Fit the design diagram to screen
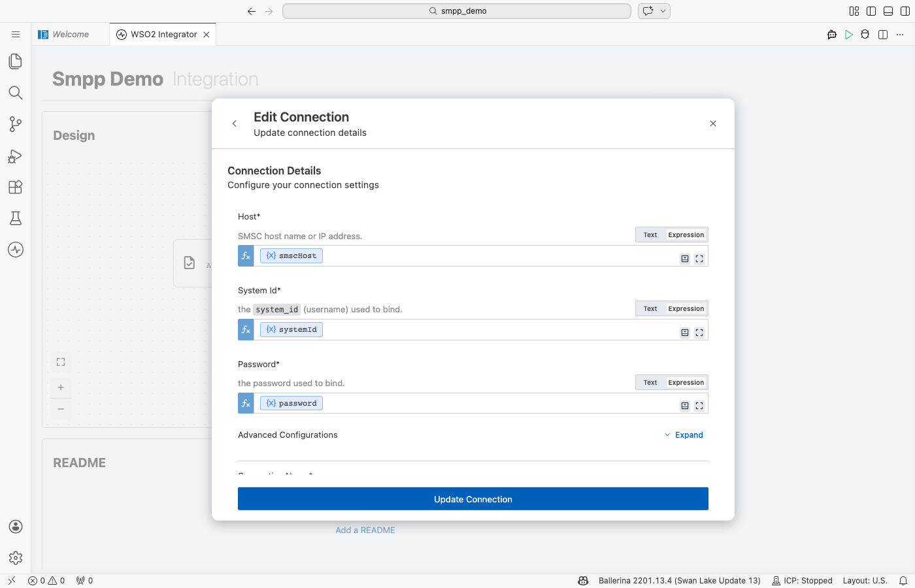915x588 pixels. click(61, 362)
